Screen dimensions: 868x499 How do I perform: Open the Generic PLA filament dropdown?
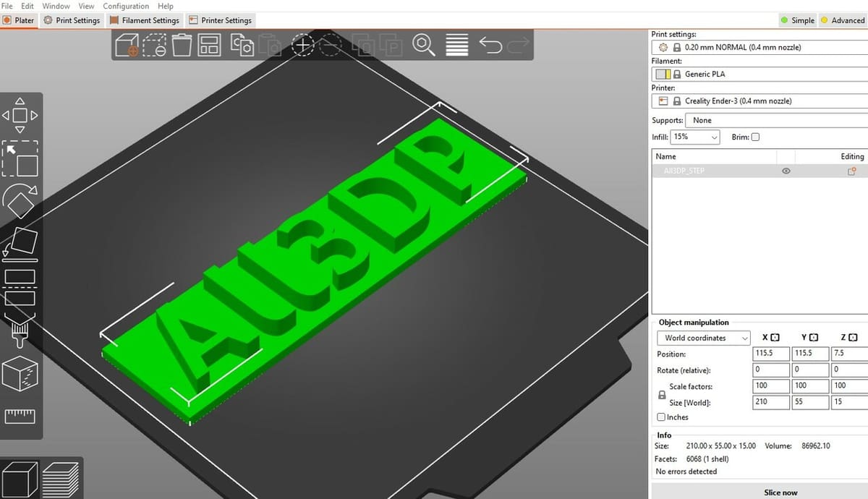coord(767,74)
